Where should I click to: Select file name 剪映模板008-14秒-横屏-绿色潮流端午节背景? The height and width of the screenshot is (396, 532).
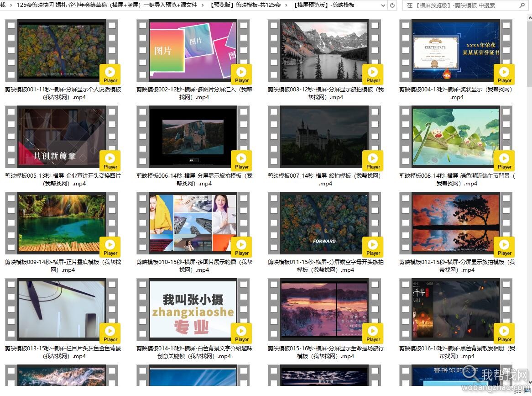457,180
